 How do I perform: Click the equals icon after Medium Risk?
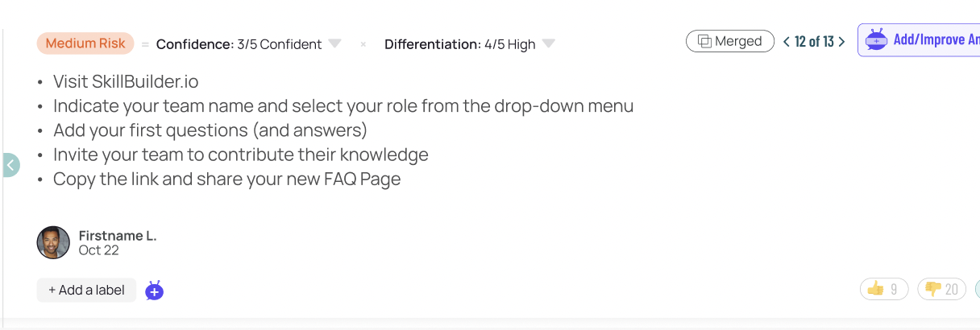145,44
